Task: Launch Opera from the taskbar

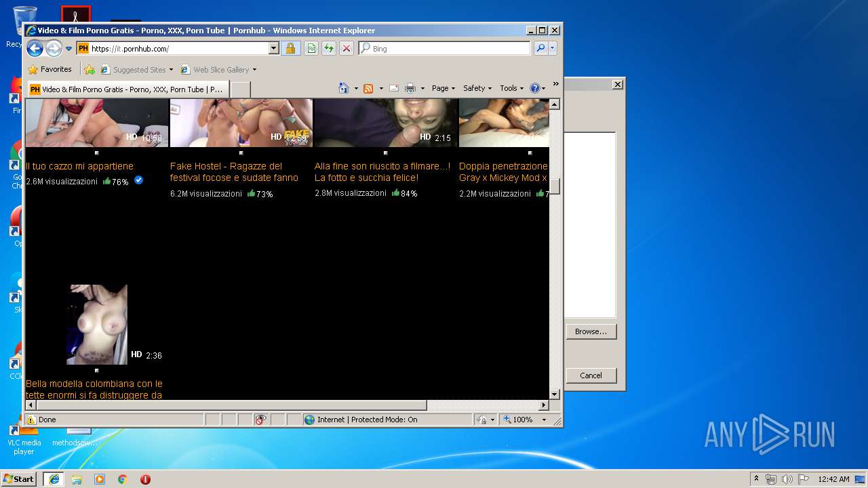Action: (145, 479)
